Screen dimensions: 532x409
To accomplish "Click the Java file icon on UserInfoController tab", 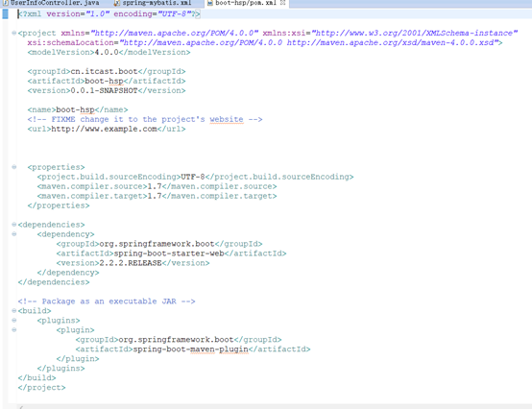I will [6, 3].
